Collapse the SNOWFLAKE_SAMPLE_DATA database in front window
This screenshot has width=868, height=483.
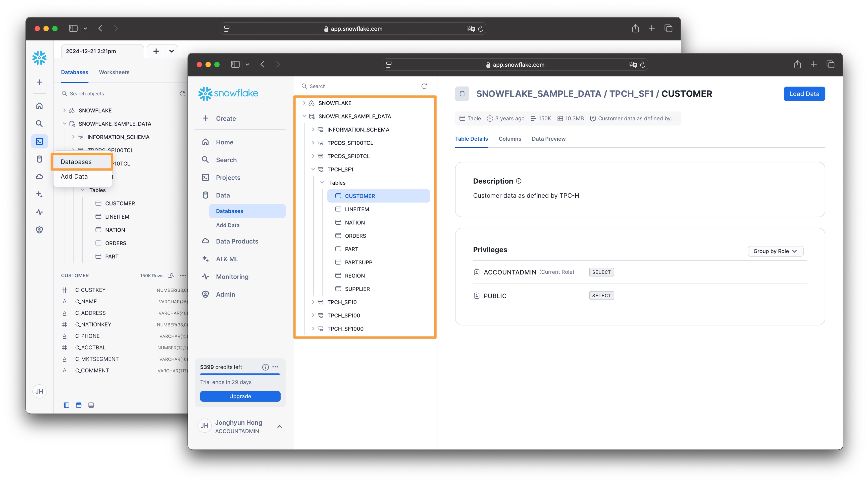304,116
